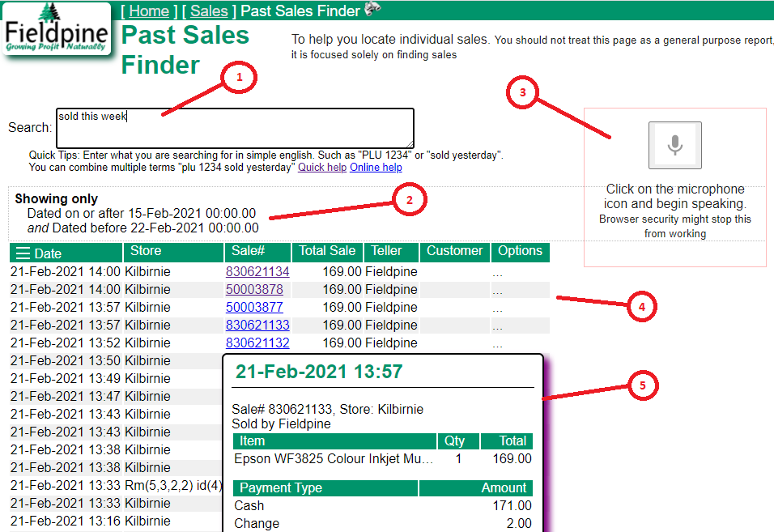
Task: Select the row dated 21-Feb-2021 13:47
Action: pyautogui.click(x=116, y=396)
